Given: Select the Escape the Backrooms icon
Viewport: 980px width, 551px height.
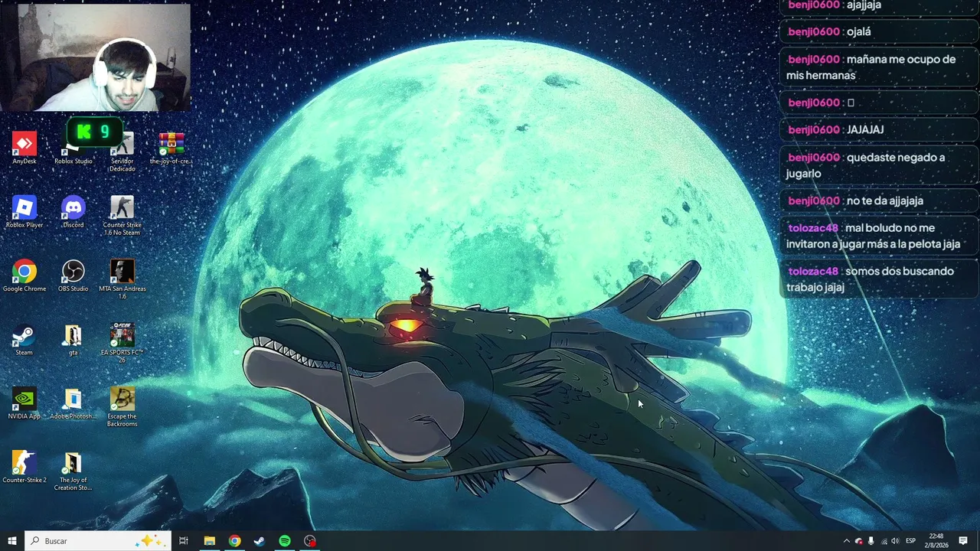Looking at the screenshot, I should 122,407.
